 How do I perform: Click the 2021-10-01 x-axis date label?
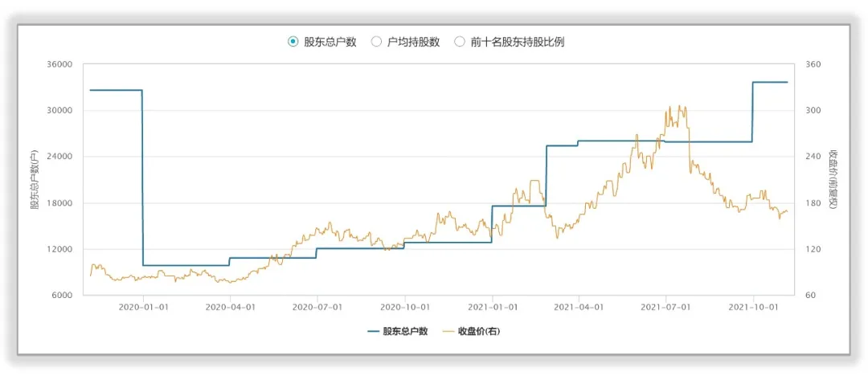coord(753,306)
